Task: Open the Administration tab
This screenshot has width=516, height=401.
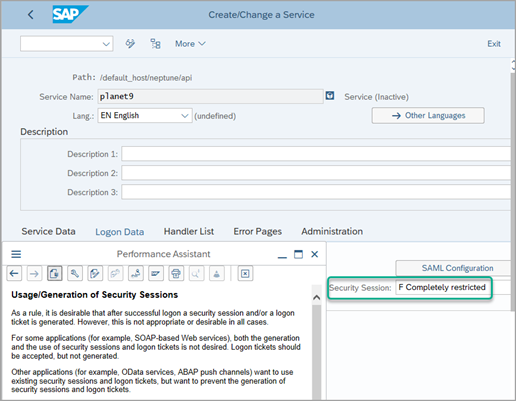Action: 332,231
